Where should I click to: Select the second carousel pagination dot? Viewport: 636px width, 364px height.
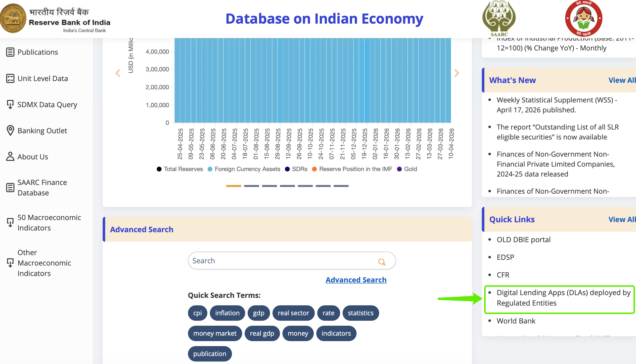point(252,186)
